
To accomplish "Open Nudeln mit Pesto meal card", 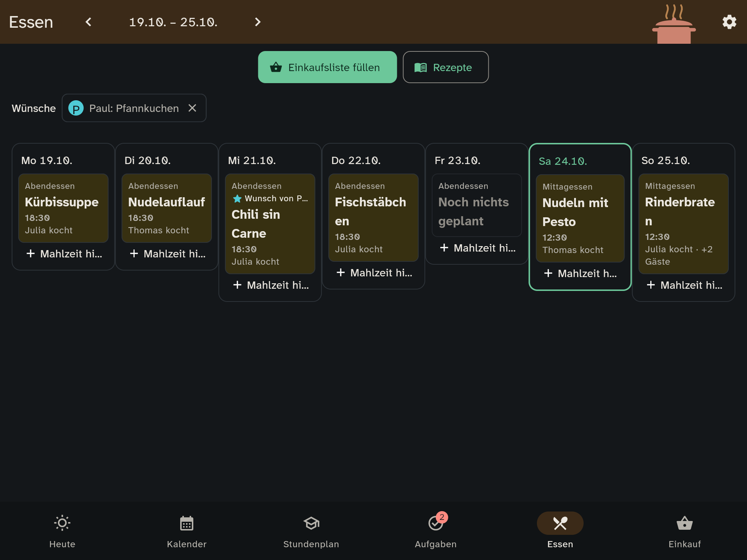I will (580, 218).
